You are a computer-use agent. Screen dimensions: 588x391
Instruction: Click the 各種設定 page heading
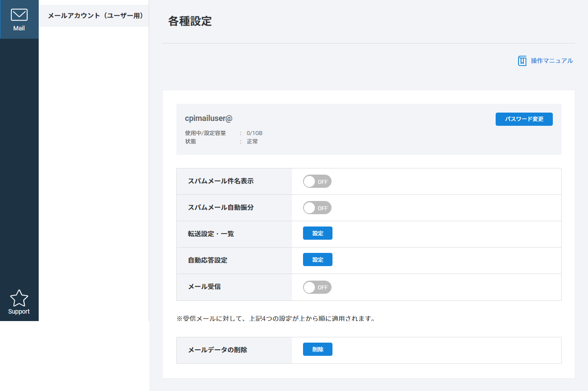pyautogui.click(x=190, y=21)
